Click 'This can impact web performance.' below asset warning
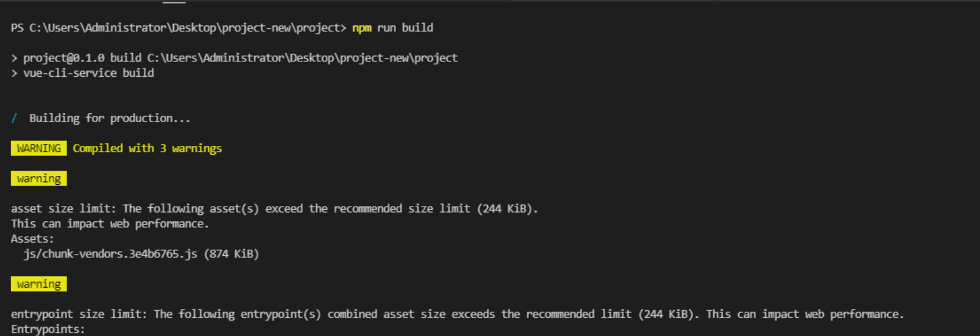Viewport: 980px width, 336px height. [110, 224]
